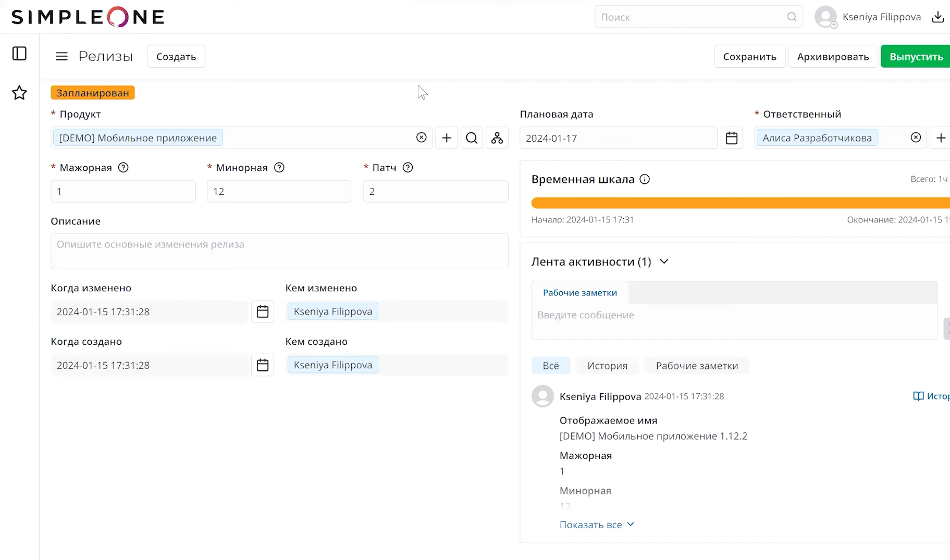This screenshot has width=950, height=560.
Task: Open the dependency map icon in Продукт field
Action: [x=497, y=138]
